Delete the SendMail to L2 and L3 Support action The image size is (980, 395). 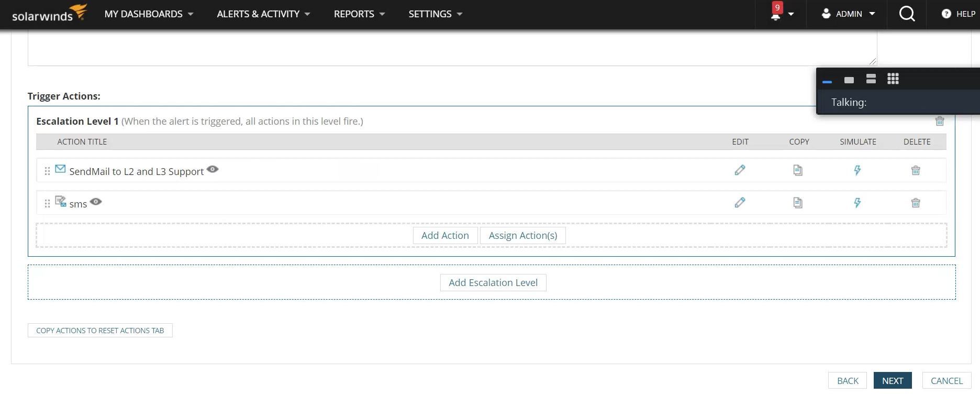point(916,170)
